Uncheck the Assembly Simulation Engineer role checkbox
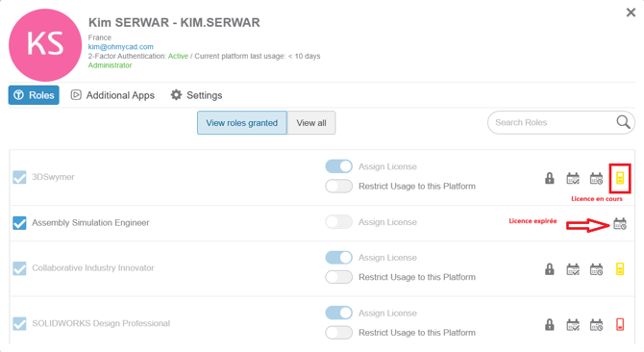Image resolution: width=644 pixels, height=352 pixels. pos(19,223)
